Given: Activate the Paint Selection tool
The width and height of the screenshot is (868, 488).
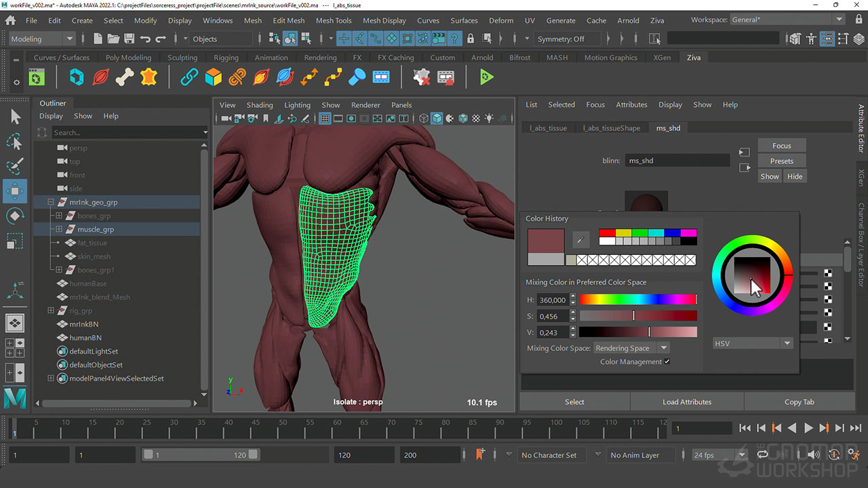Looking at the screenshot, I should coord(15,166).
